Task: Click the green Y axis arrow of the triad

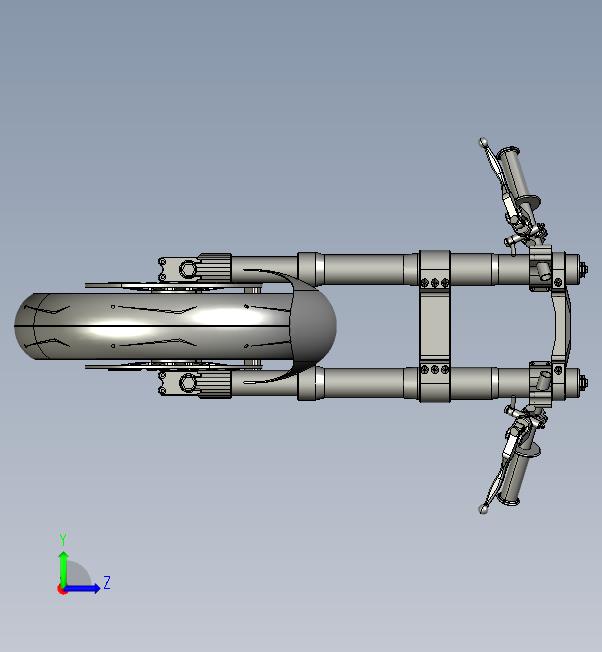Action: (x=63, y=568)
